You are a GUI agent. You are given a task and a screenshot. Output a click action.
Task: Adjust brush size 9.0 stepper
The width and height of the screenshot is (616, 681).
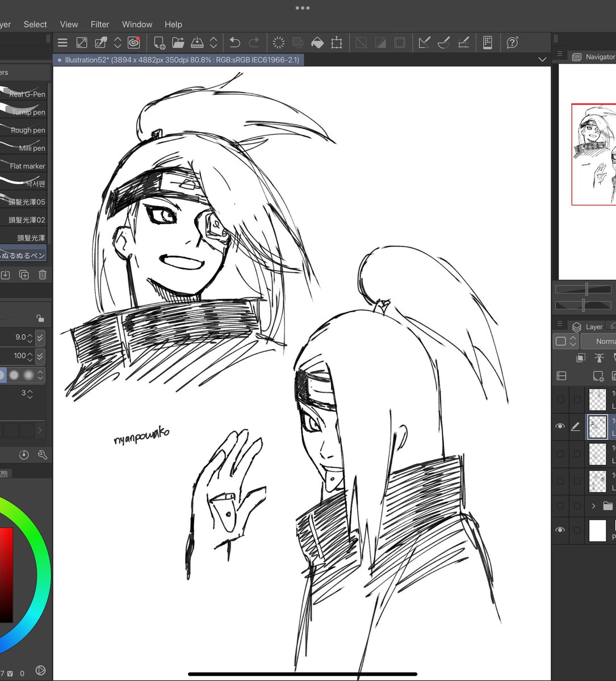click(30, 337)
